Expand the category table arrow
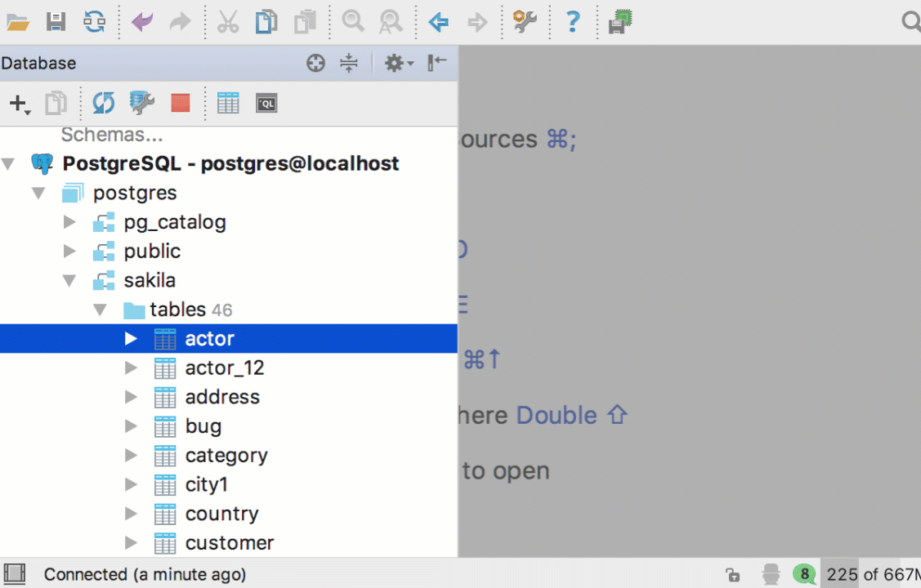 pyautogui.click(x=131, y=456)
